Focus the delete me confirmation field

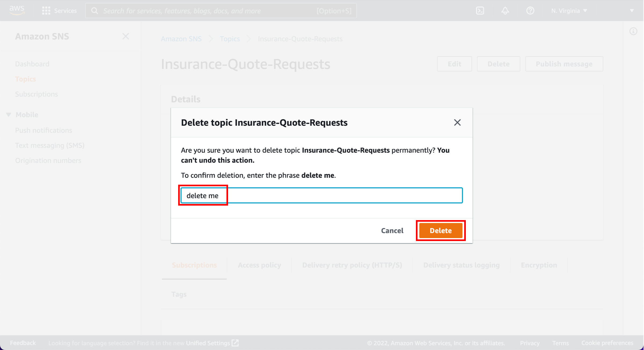pyautogui.click(x=322, y=195)
